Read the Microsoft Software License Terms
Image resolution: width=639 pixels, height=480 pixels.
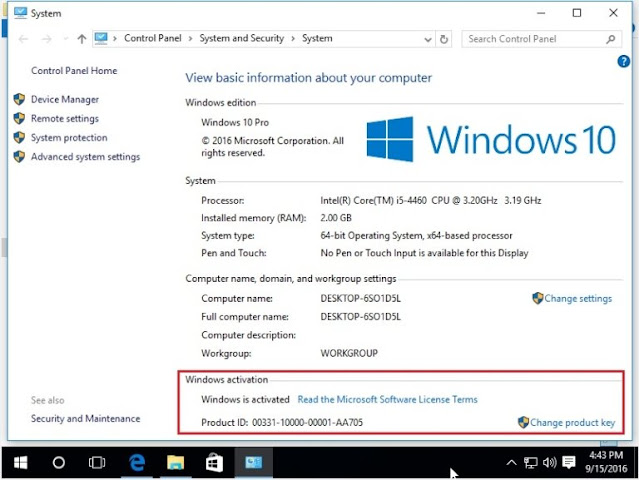click(x=387, y=399)
